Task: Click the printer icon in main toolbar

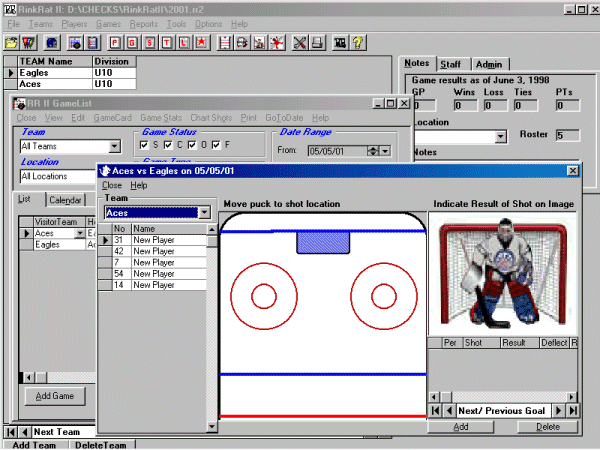Action: 316,43
